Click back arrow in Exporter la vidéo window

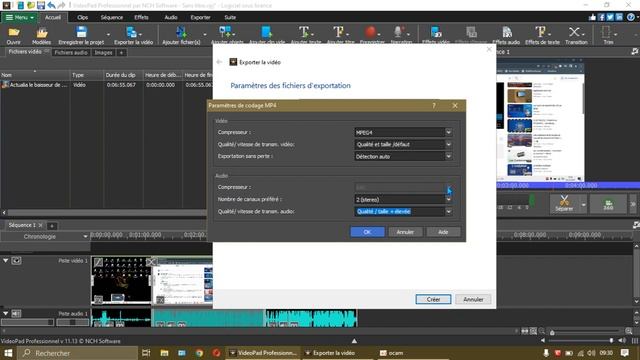219,62
